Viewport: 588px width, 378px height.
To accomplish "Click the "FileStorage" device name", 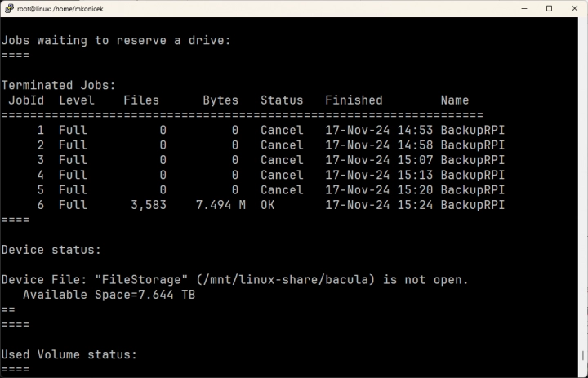I will 141,280.
